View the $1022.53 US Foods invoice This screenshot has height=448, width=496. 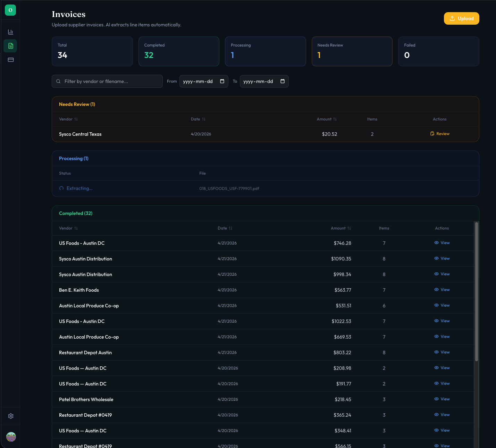click(442, 321)
